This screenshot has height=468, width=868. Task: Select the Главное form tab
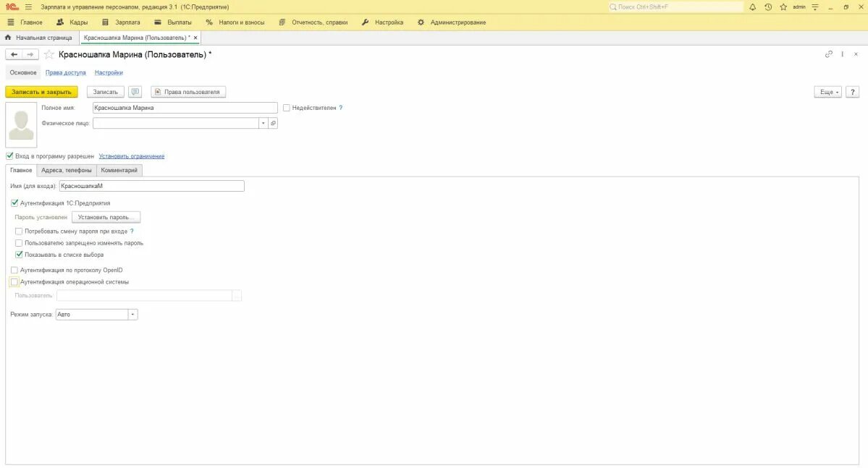click(21, 171)
